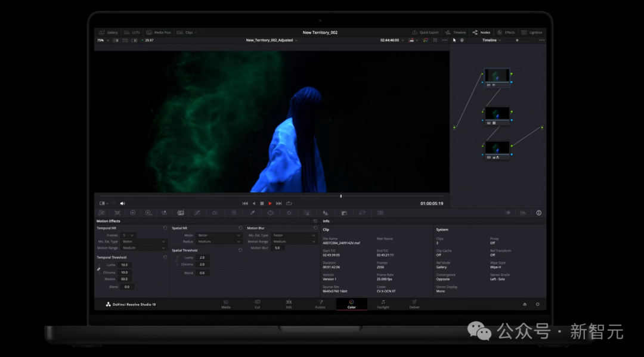Show the Keyframes panel
644x357 pixels.
(507, 213)
